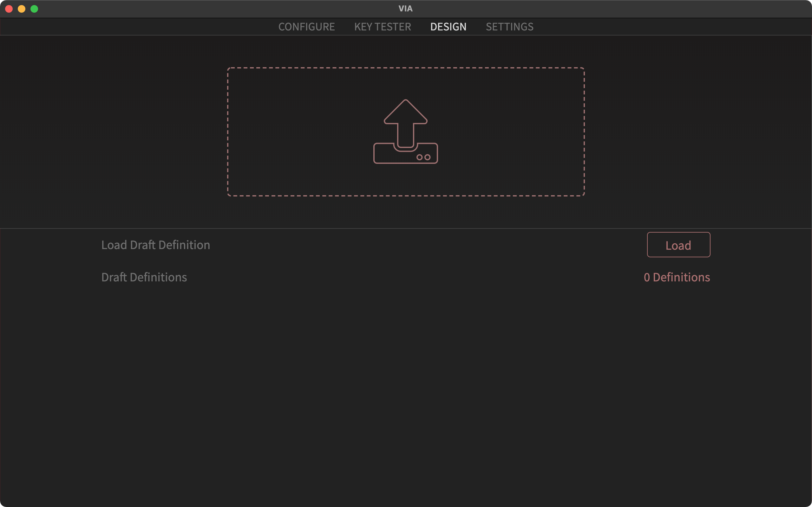Viewport: 812px width, 507px height.
Task: Switch to the CONFIGURE tab
Action: [x=306, y=27]
